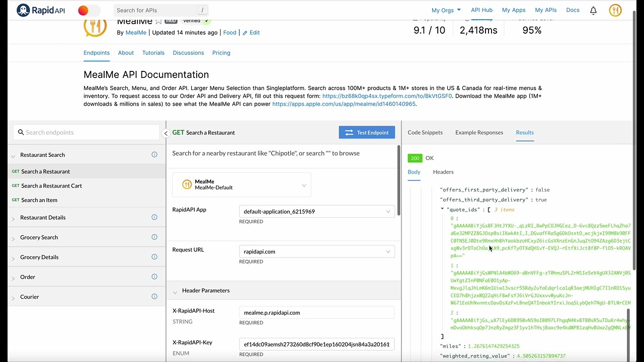
Task: Switch to Example Responses tab
Action: pos(479,133)
